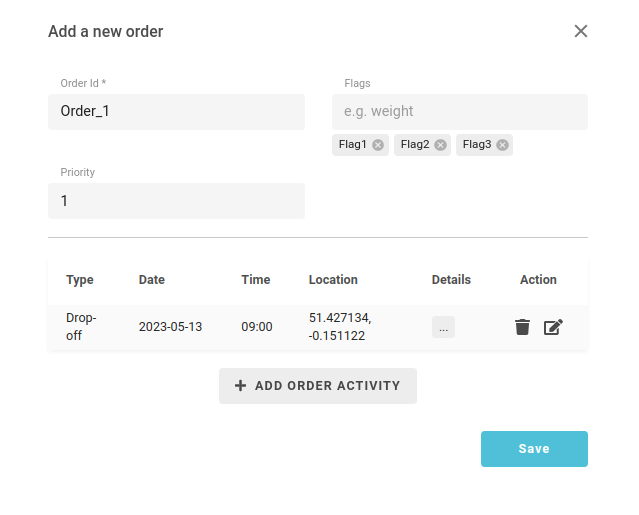Click the Time column header
Viewport: 639px width, 515px height.
click(x=256, y=280)
